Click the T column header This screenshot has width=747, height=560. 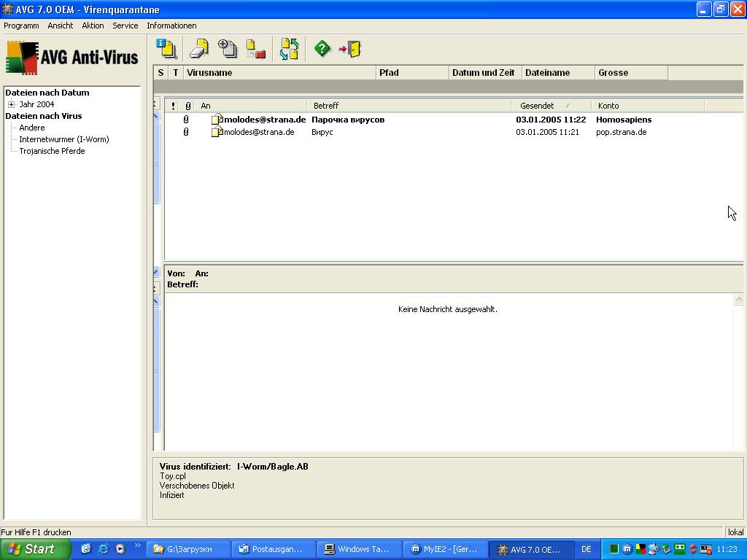click(x=176, y=73)
